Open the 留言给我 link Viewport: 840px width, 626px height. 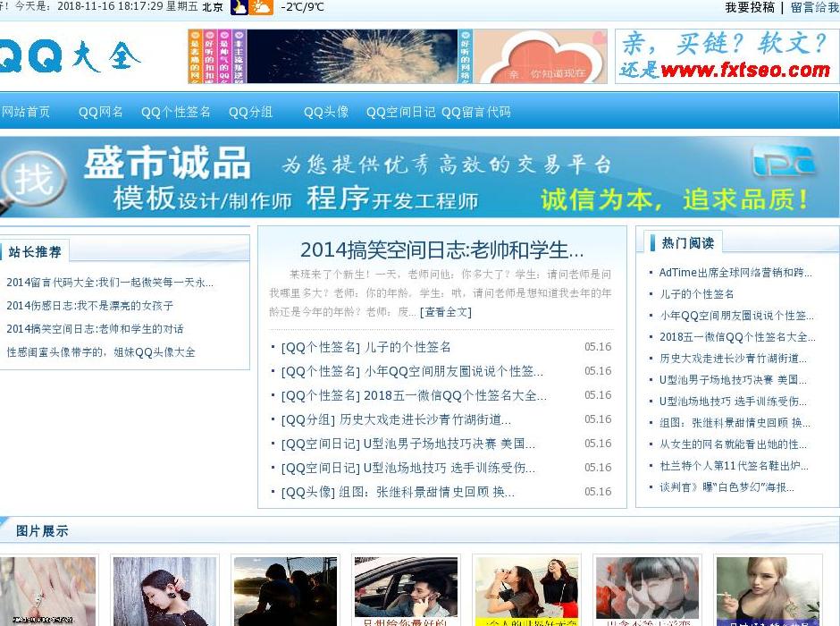[x=815, y=7]
